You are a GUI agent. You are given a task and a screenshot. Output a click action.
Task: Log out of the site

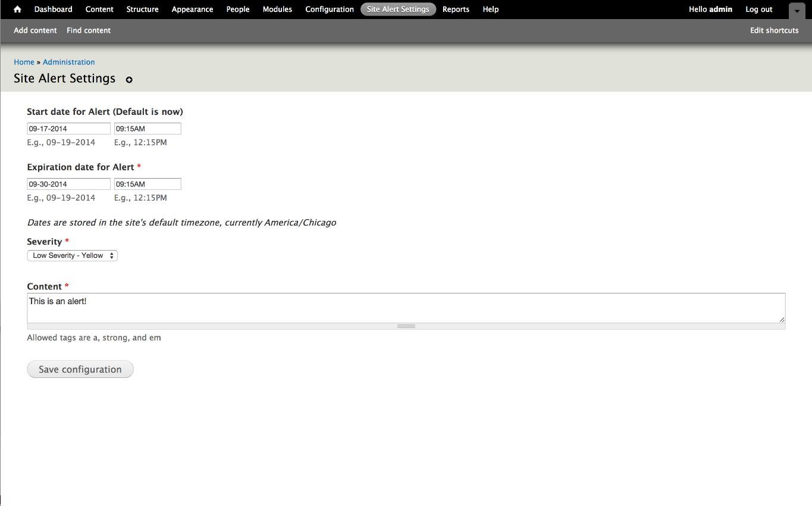tap(759, 10)
